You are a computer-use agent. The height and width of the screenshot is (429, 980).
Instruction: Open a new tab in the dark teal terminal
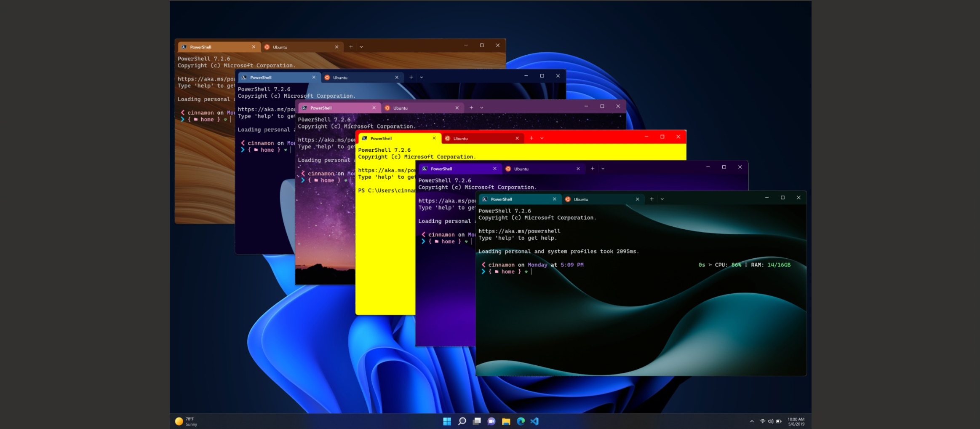(651, 199)
